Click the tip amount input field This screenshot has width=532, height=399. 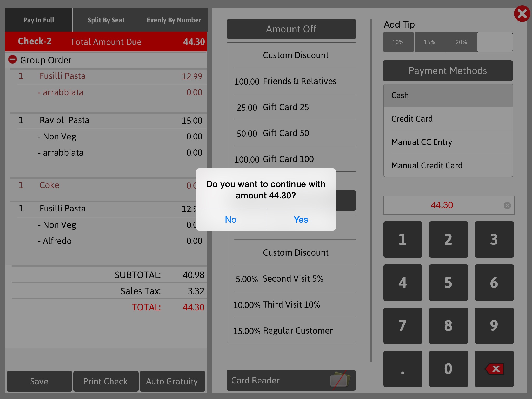click(494, 42)
